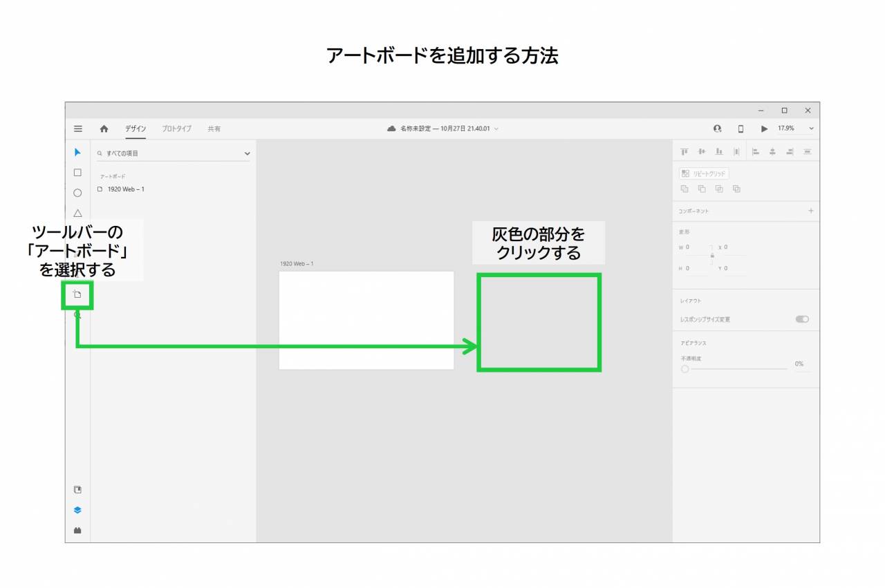Click the Exclude overlap boolean icon
The image size is (885, 588).
(x=736, y=189)
